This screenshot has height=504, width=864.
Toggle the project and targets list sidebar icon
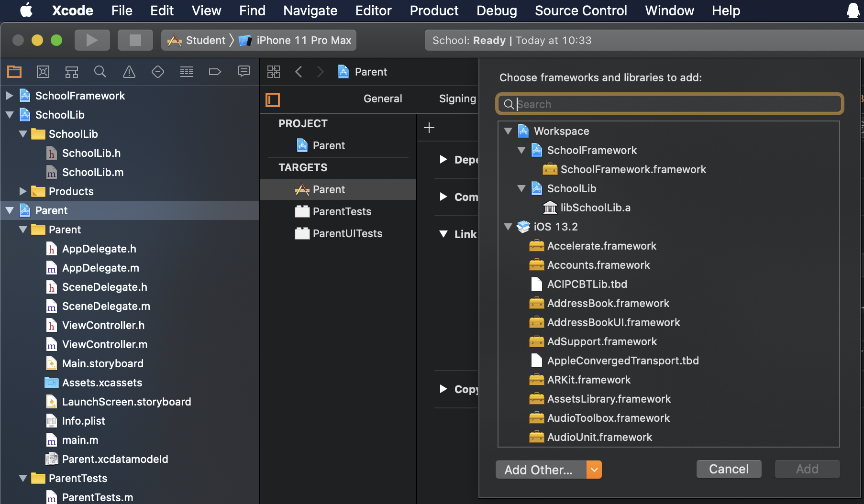click(273, 99)
